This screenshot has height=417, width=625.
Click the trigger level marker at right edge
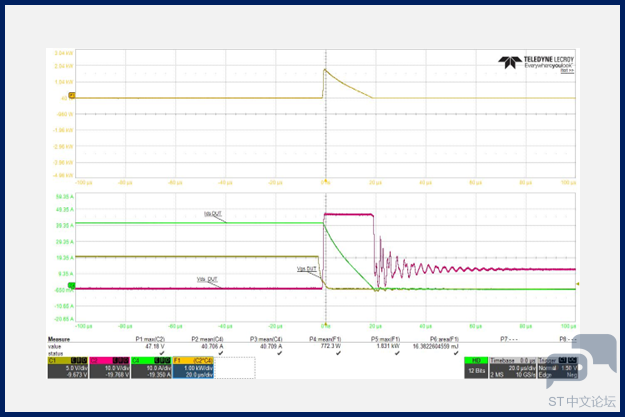click(x=578, y=284)
